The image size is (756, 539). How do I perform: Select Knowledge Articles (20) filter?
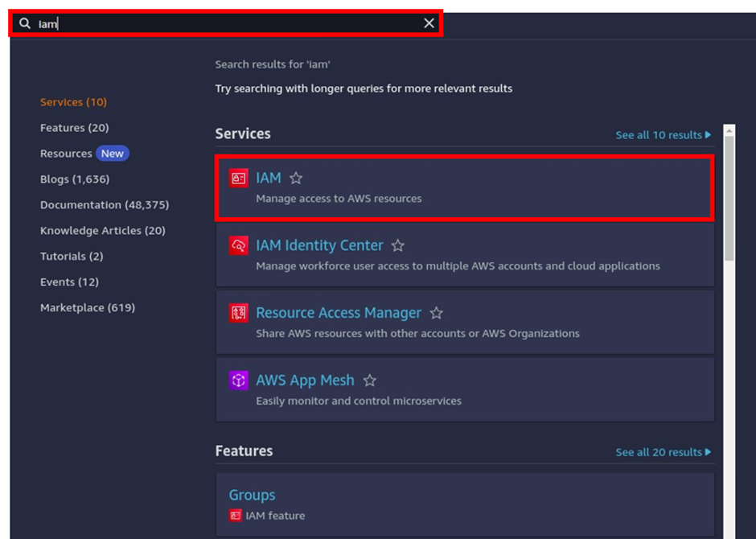(103, 230)
